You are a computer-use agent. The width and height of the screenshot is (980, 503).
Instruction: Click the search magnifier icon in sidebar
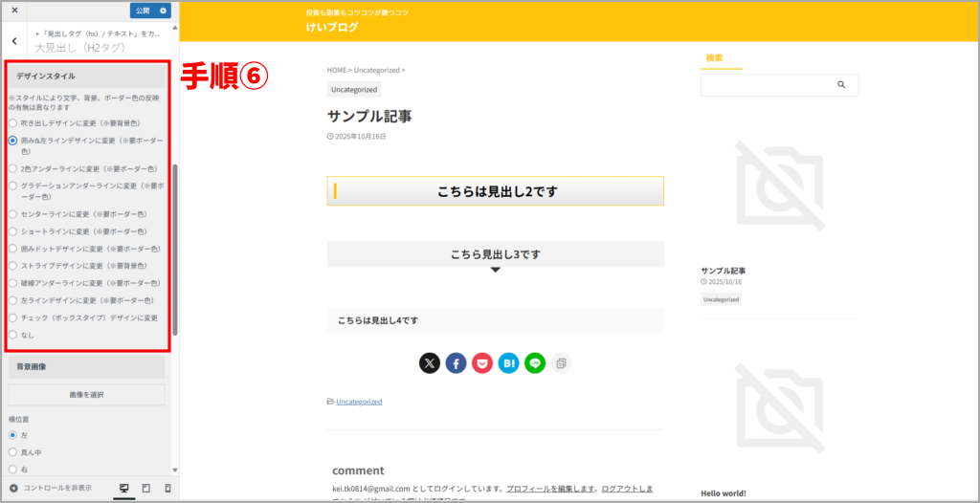(x=841, y=85)
